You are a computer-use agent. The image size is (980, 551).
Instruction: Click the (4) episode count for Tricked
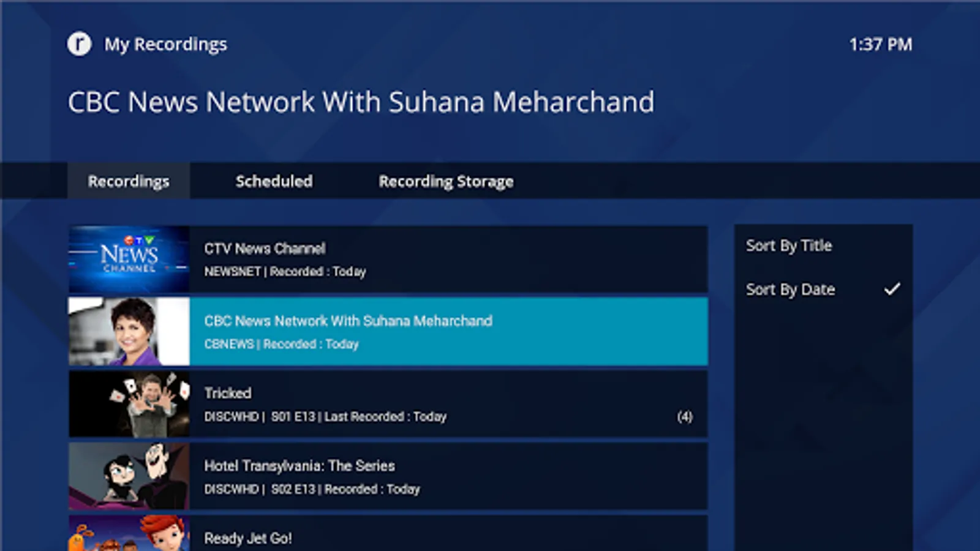pos(685,417)
